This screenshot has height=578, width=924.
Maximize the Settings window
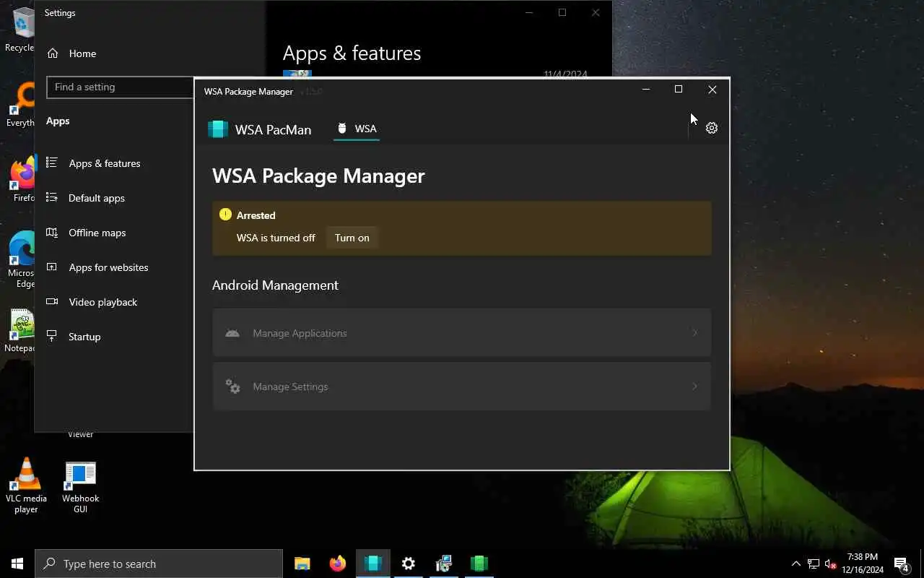562,12
